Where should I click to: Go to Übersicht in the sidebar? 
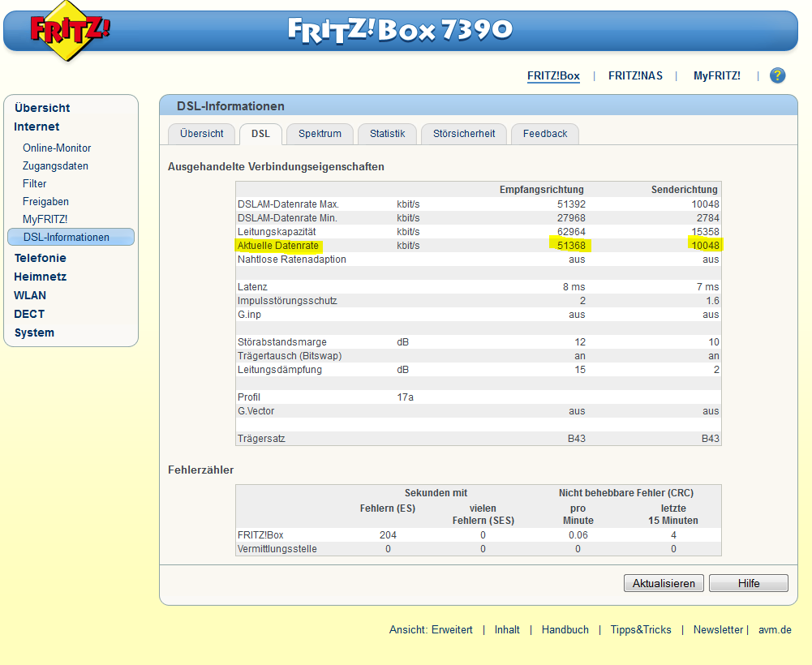point(42,108)
